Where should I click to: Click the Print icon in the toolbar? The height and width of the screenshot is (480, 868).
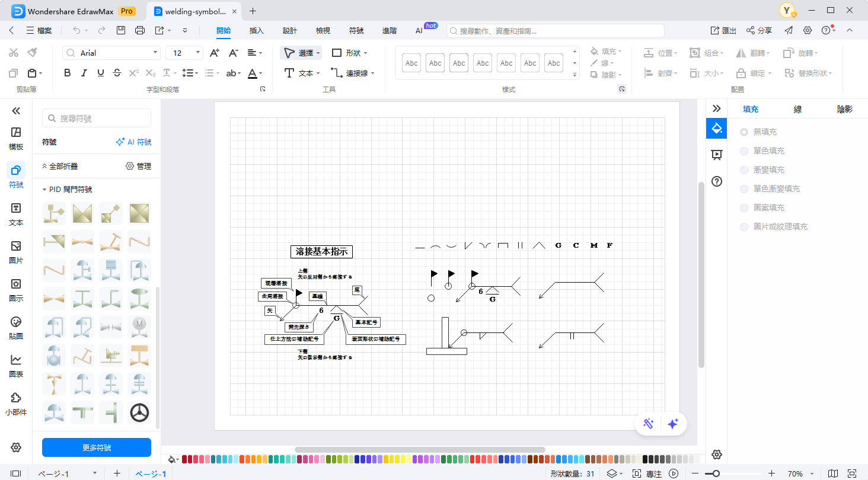pos(140,30)
